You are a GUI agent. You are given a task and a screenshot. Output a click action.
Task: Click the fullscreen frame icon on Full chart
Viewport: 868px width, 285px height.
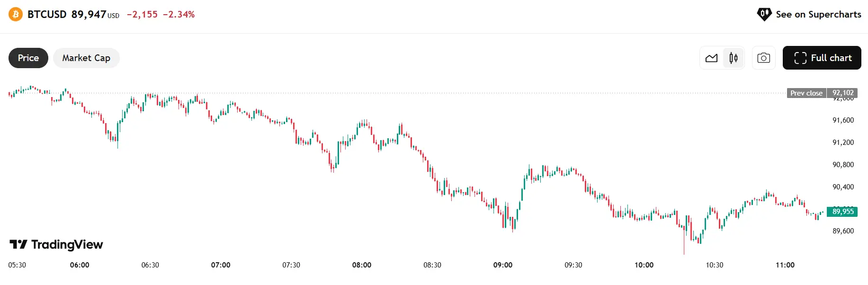point(801,58)
